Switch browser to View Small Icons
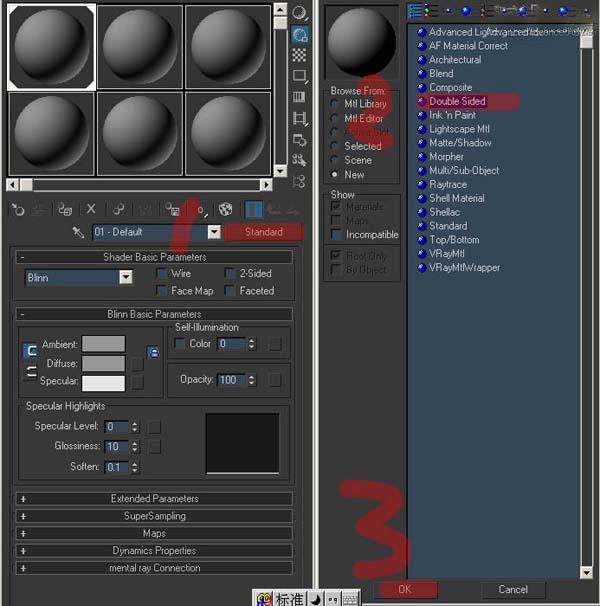This screenshot has height=606, width=600. point(449,12)
